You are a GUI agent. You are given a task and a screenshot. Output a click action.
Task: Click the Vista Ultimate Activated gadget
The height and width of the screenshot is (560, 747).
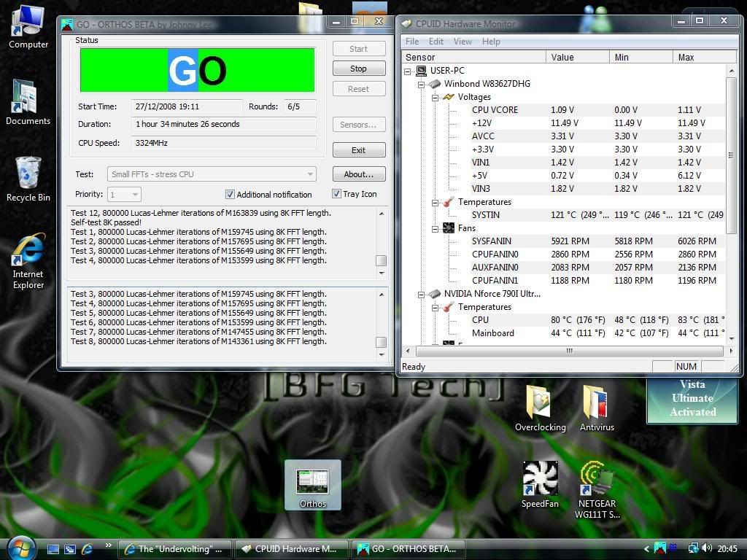point(692,400)
